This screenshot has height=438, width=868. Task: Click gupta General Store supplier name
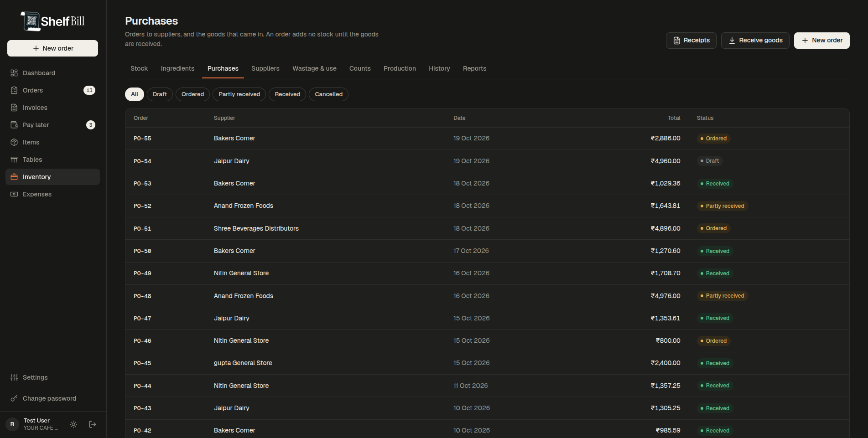pyautogui.click(x=243, y=363)
